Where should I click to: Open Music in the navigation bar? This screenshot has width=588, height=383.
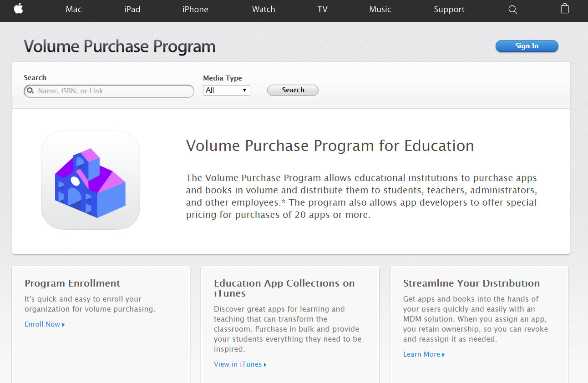point(380,10)
